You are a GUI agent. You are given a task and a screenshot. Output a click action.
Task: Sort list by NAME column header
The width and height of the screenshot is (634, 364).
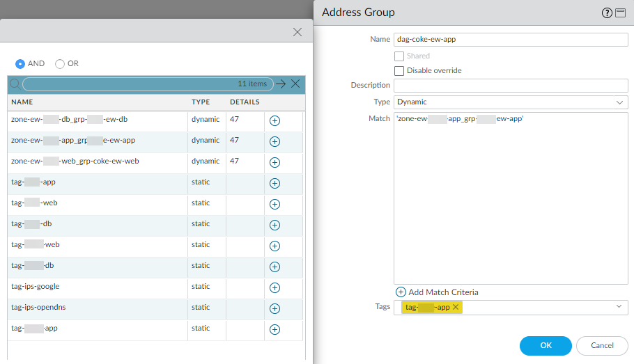[22, 102]
